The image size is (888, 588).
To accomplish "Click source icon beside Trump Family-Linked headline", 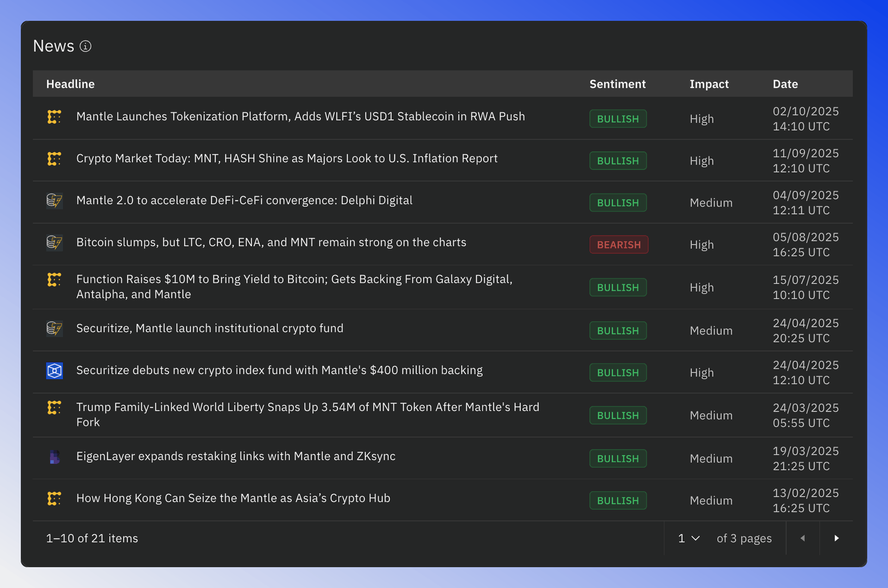I will 55,407.
